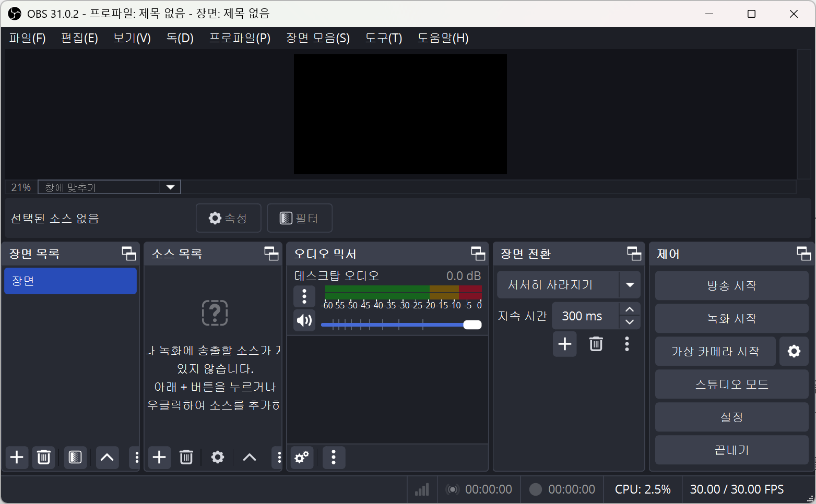
Task: Open scene filters with the filter icon
Action: (75, 458)
